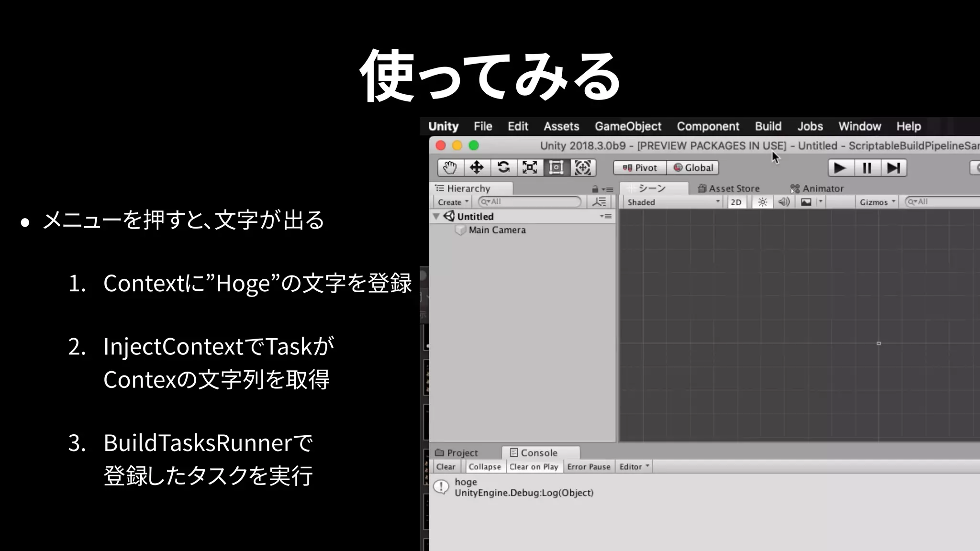Toggle Error Pause in Console
Viewport: 980px width, 551px height.
589,467
